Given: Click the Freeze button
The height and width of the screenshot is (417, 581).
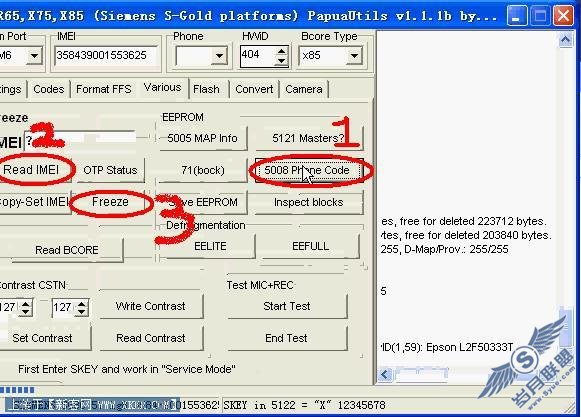Looking at the screenshot, I should pyautogui.click(x=110, y=202).
